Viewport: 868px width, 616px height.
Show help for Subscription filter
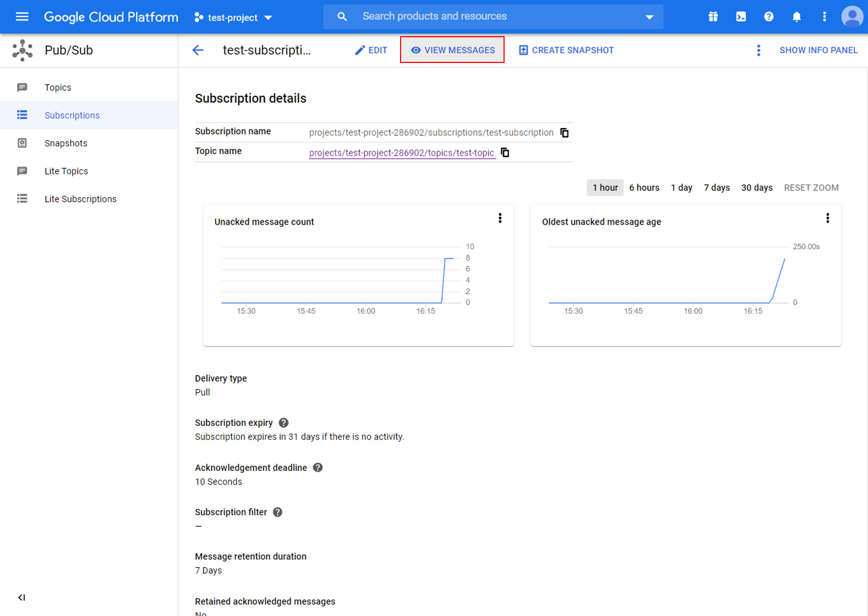coord(278,512)
